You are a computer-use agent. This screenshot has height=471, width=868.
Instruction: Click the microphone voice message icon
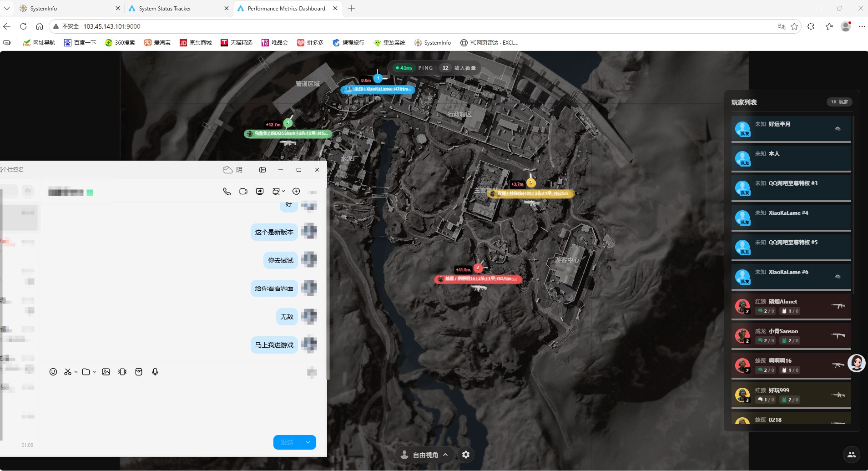[x=155, y=372]
